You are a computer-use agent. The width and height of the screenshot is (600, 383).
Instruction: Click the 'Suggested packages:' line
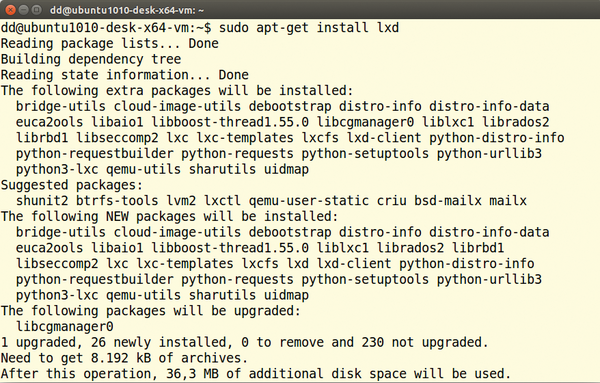(x=72, y=185)
